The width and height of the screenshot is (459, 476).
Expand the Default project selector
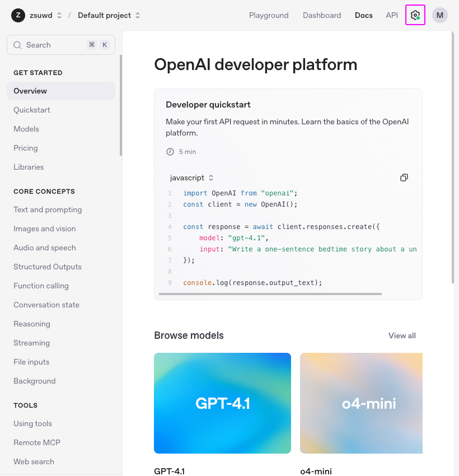(109, 15)
